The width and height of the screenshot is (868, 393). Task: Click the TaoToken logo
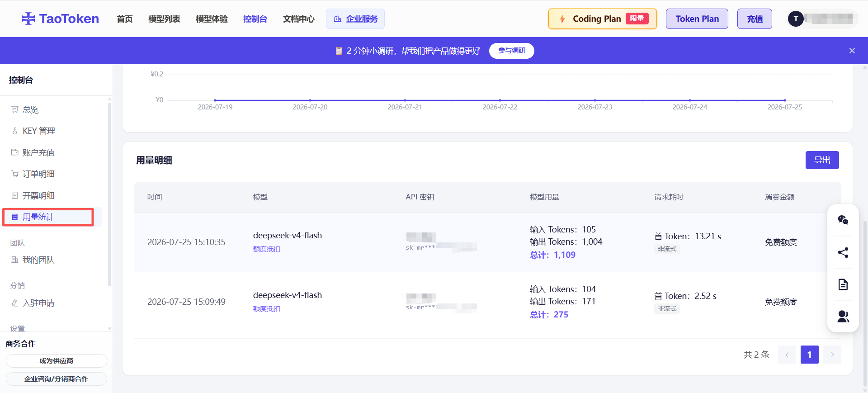pyautogui.click(x=60, y=19)
